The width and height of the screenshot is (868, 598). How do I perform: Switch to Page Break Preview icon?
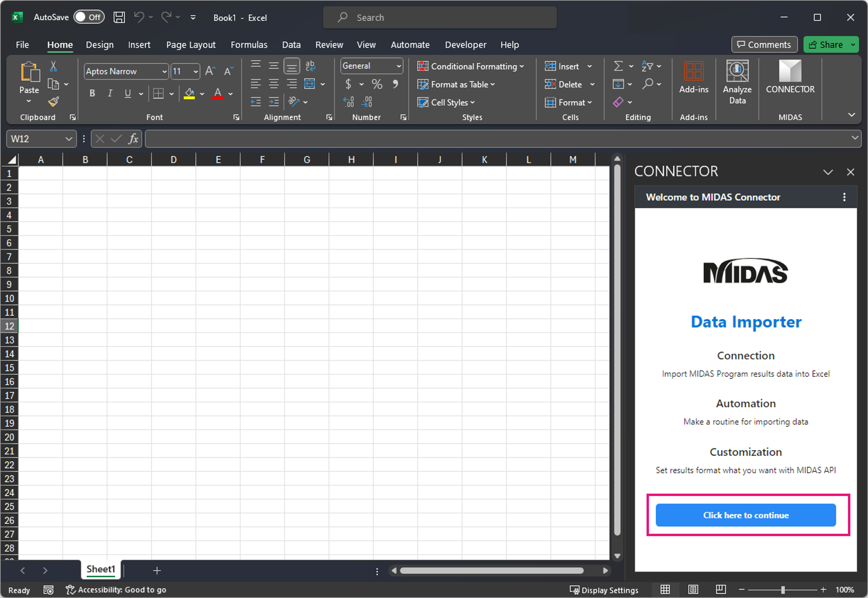(721, 590)
